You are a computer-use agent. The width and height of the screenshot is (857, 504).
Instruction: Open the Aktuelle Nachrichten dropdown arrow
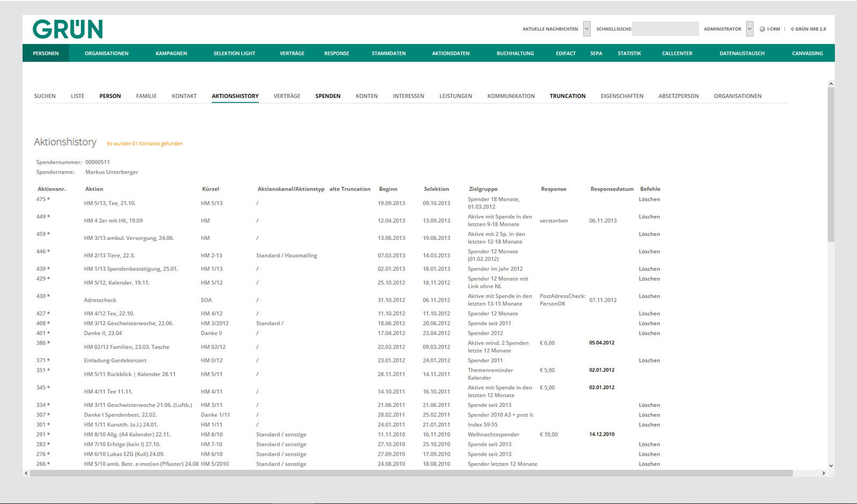click(587, 29)
